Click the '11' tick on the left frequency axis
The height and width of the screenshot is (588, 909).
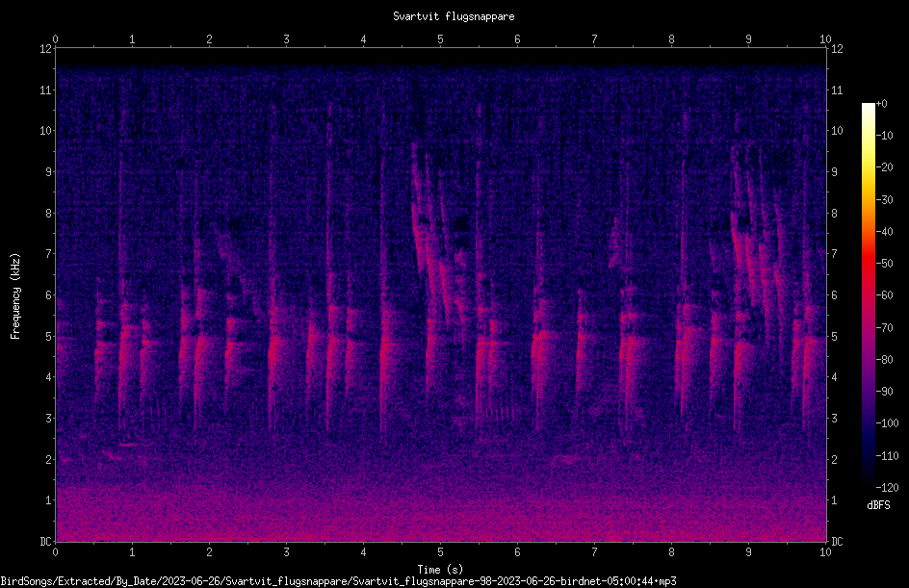[45, 90]
